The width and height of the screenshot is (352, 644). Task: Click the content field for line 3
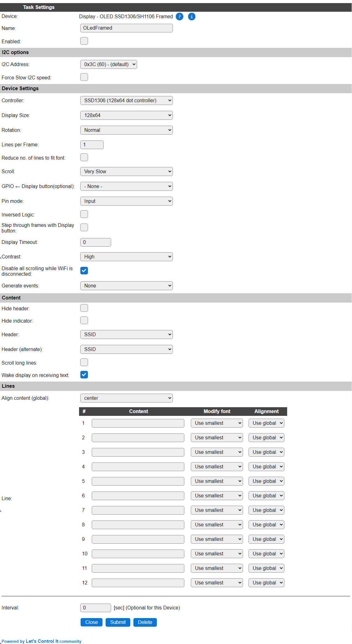pos(138,452)
